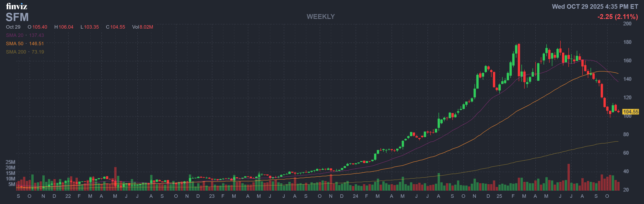Click the 24 year marker on time axis
The image size is (644, 204).
click(355, 196)
